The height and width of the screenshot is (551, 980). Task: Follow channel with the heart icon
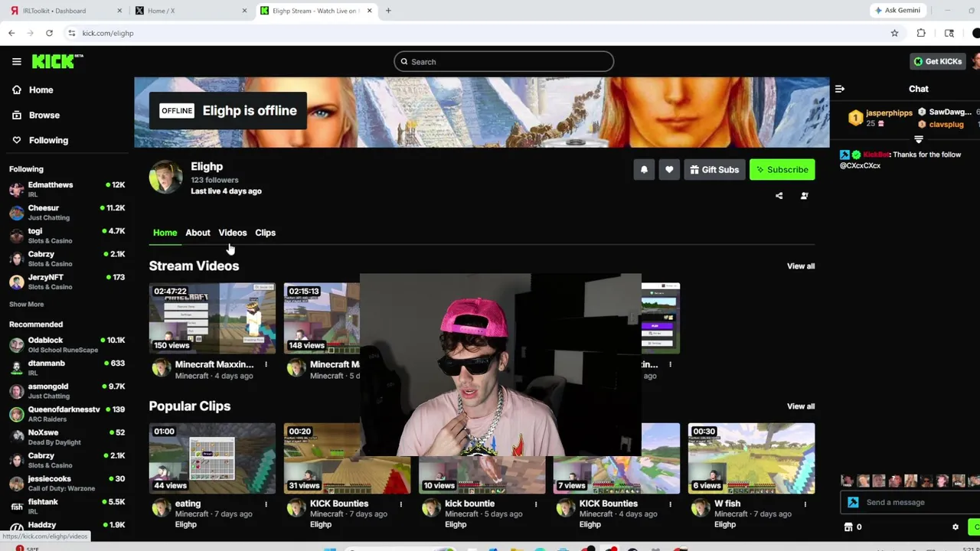click(669, 170)
